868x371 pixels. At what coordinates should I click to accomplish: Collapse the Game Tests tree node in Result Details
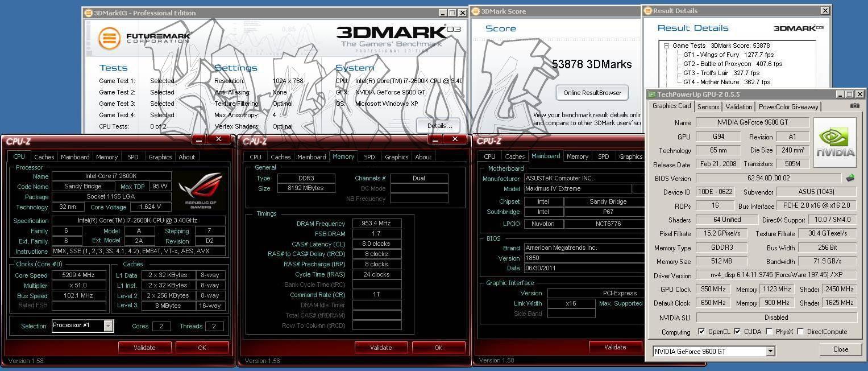coord(666,46)
